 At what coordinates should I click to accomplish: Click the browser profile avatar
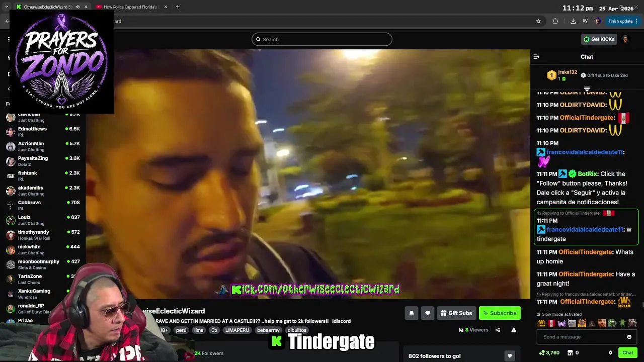(x=597, y=21)
